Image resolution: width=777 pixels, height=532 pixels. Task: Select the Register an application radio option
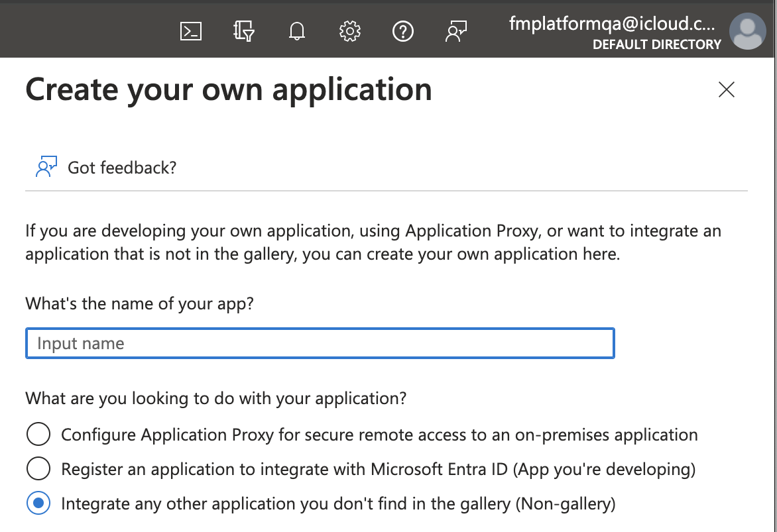pos(38,468)
